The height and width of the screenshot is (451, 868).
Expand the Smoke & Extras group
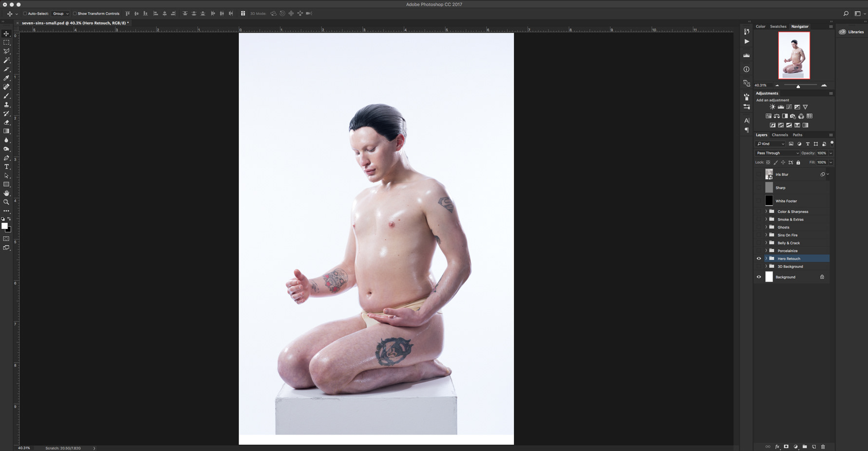(x=766, y=220)
